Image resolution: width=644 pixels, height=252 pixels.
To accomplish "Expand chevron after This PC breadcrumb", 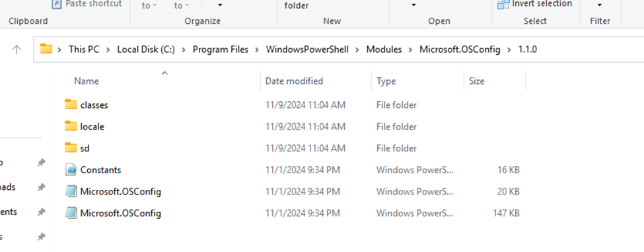I will [x=108, y=50].
